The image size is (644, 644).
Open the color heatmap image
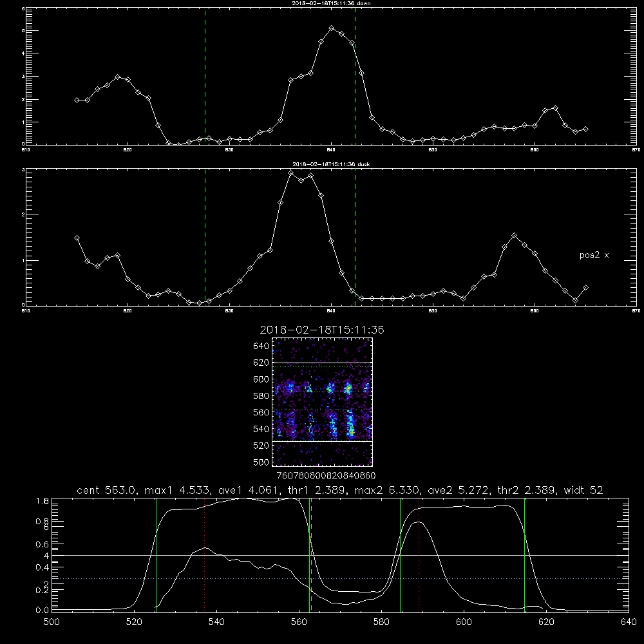click(x=322, y=402)
